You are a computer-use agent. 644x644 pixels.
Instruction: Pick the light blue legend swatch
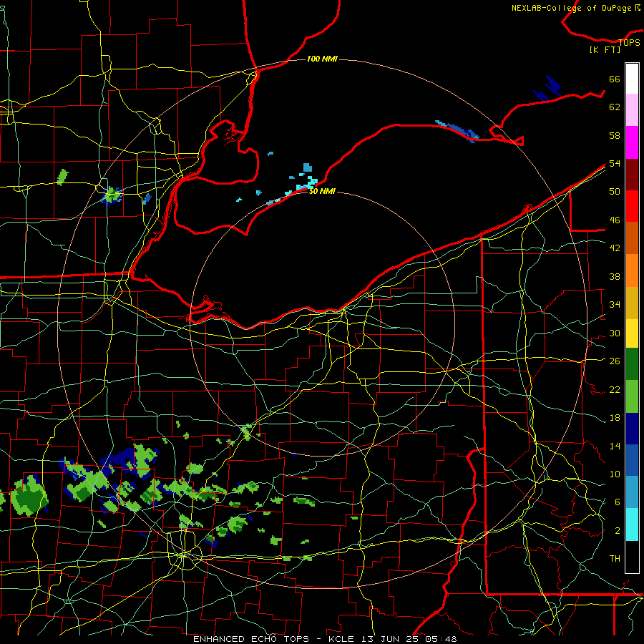coord(632,492)
